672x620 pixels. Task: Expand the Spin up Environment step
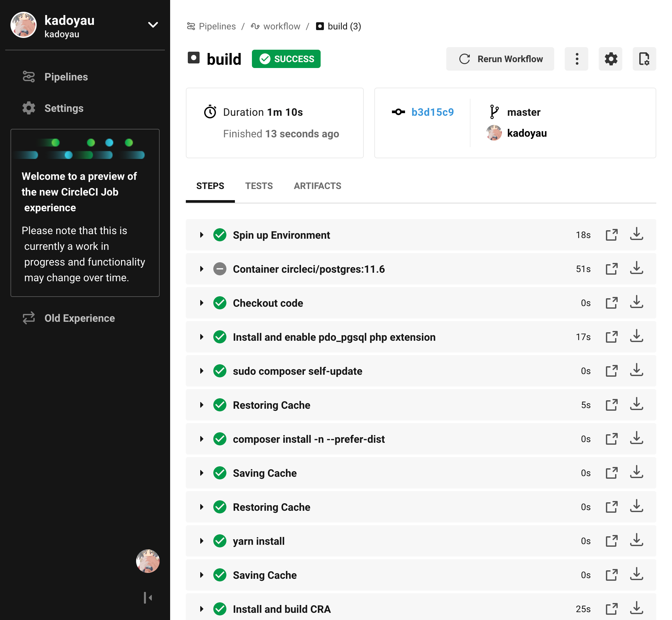[x=202, y=235]
